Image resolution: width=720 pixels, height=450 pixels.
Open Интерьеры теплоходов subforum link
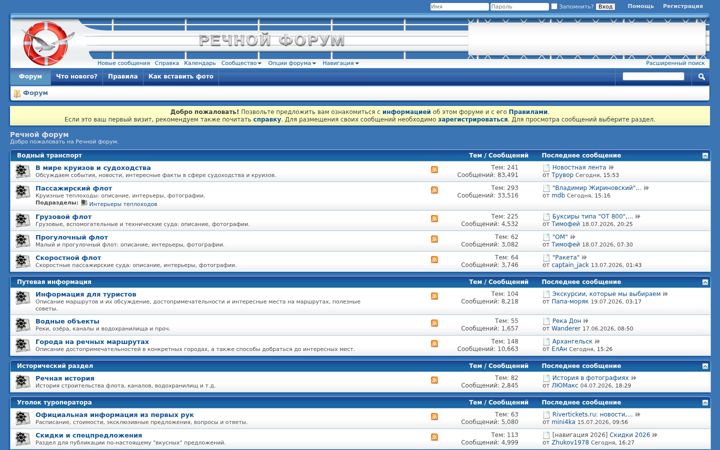(x=123, y=204)
